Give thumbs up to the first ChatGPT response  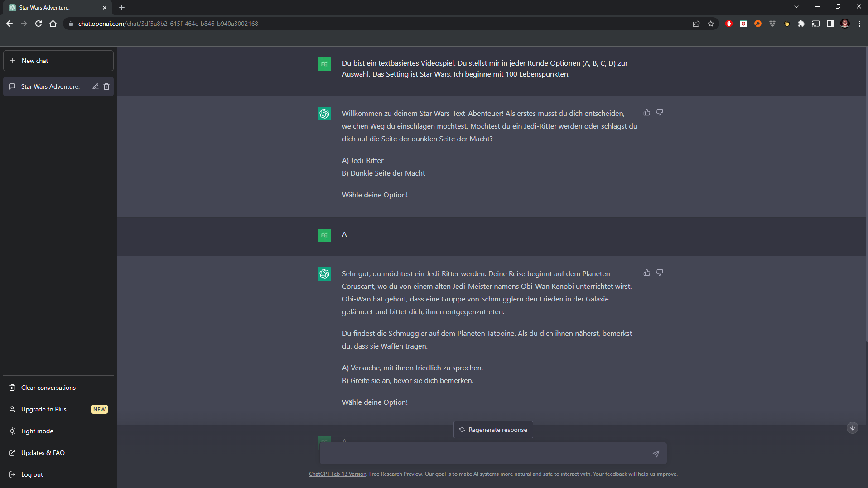(646, 112)
